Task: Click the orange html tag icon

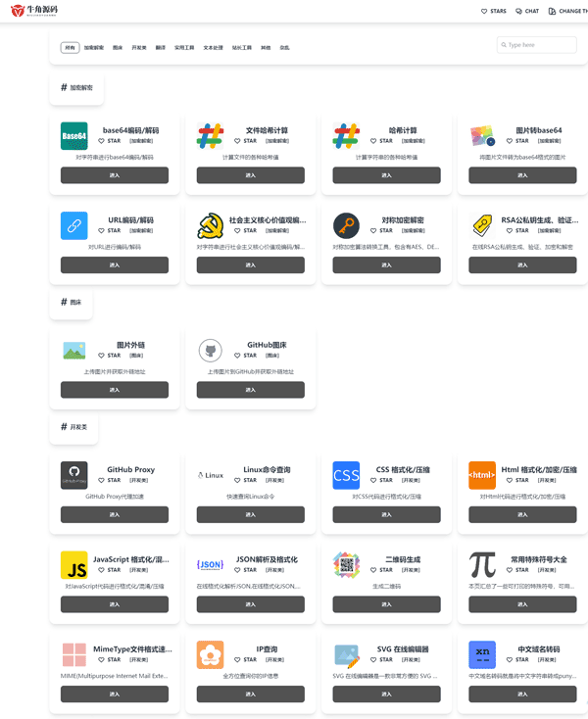Action: [482, 475]
